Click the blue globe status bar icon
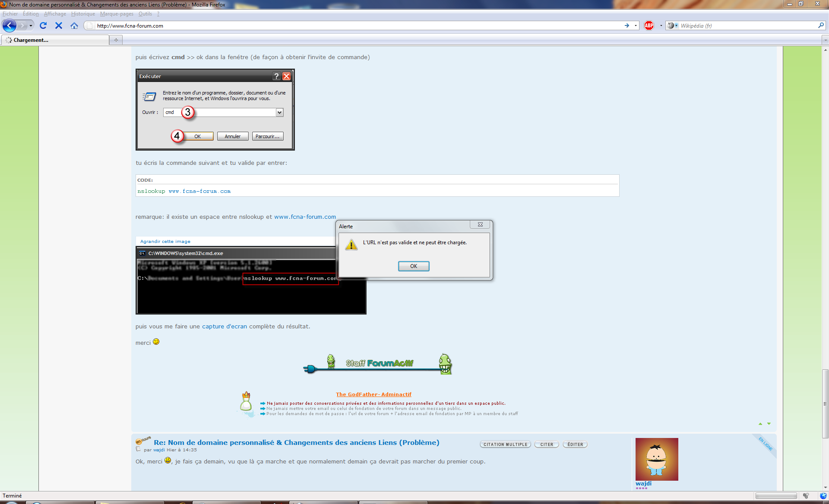829x504 pixels. pyautogui.click(x=823, y=495)
